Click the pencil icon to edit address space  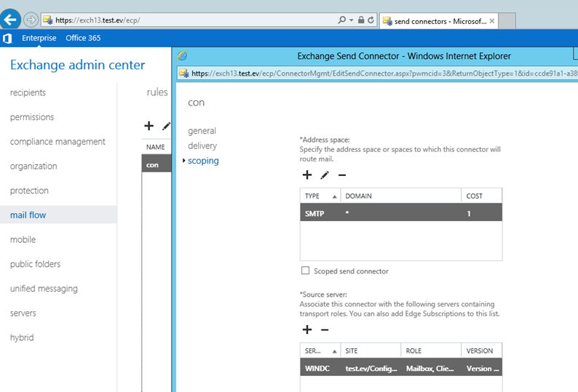[325, 175]
